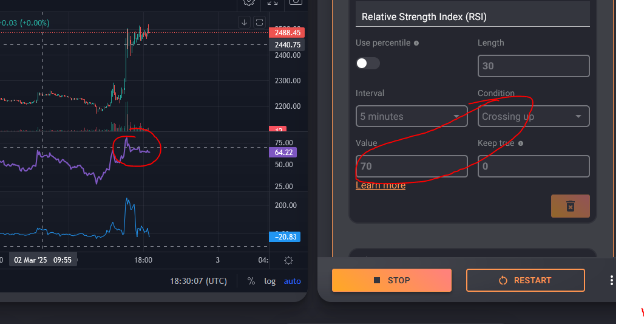
Task: Open the Learn more link
Action: 381,185
